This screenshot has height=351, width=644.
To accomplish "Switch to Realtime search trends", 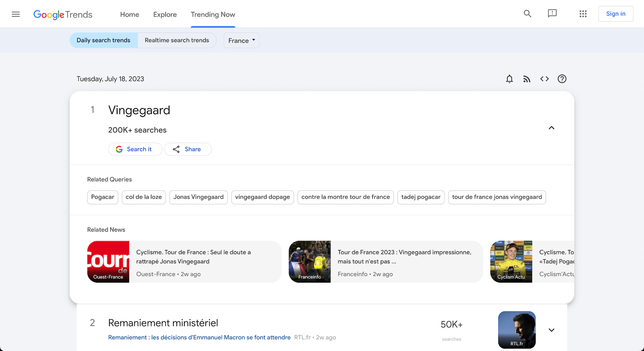I will pos(177,40).
